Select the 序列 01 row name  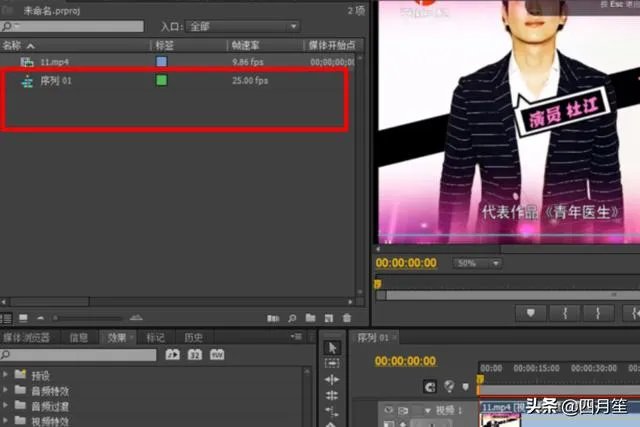(x=56, y=81)
